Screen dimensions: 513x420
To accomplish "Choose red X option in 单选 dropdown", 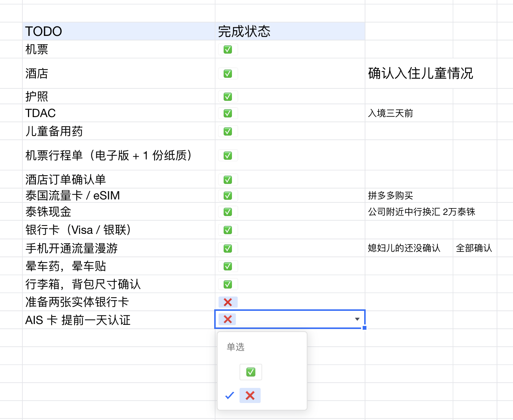I will pyautogui.click(x=250, y=395).
